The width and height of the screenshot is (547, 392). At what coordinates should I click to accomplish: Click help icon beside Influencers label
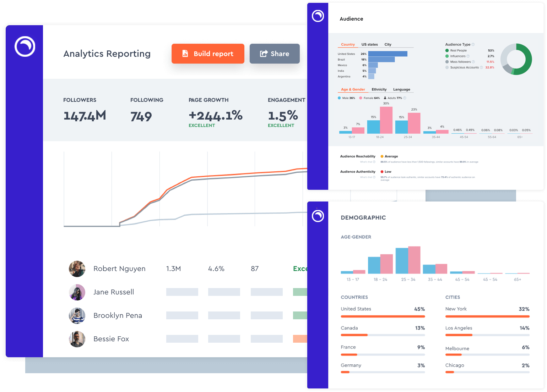[468, 56]
